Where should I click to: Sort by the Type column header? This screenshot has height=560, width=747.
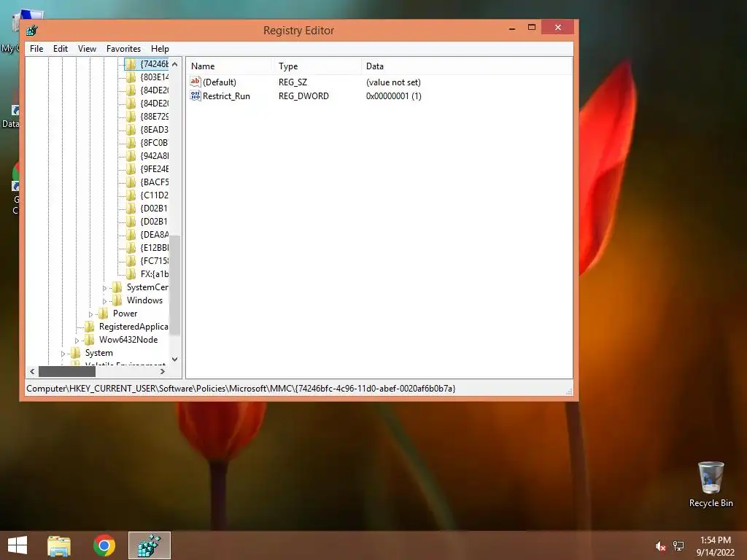(x=317, y=66)
